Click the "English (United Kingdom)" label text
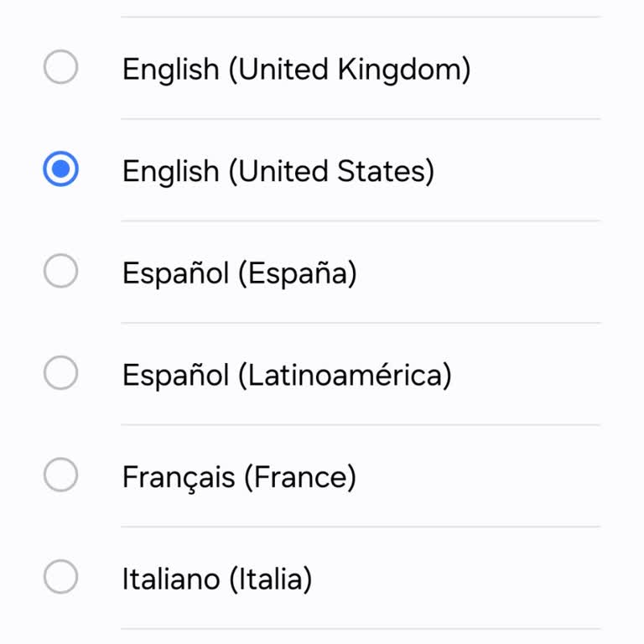 coord(296,69)
